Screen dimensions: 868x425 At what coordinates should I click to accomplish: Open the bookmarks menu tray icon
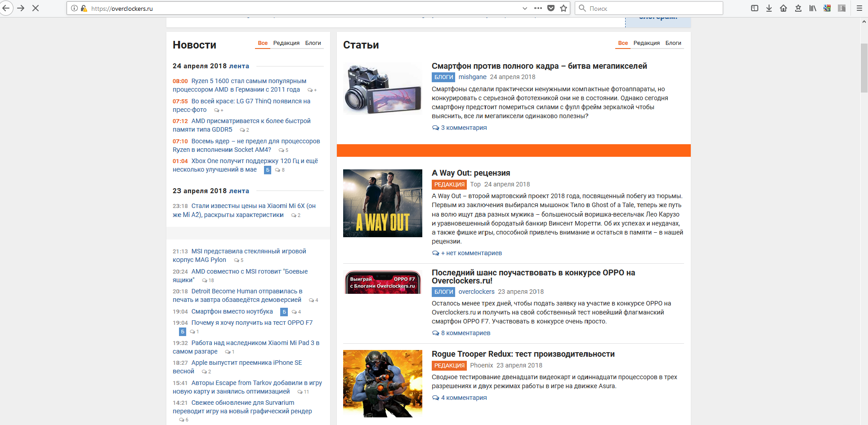click(798, 8)
